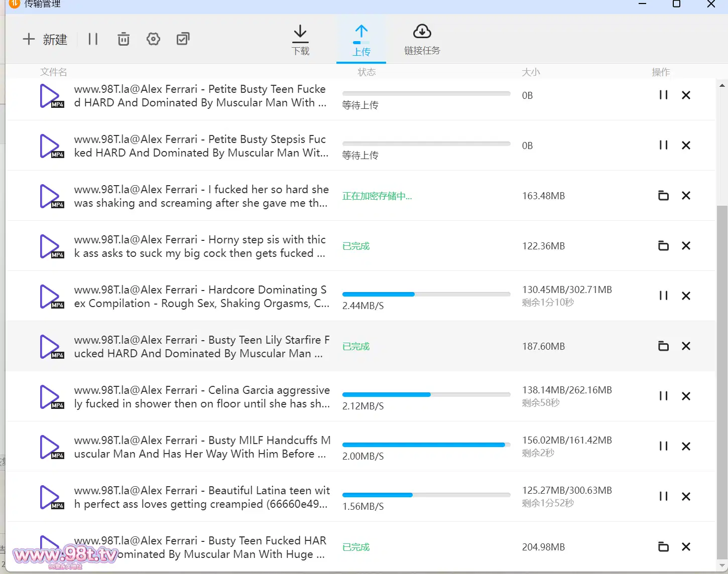This screenshot has width=728, height=574.
Task: Remove the 163.48MB task from list
Action: (x=686, y=195)
